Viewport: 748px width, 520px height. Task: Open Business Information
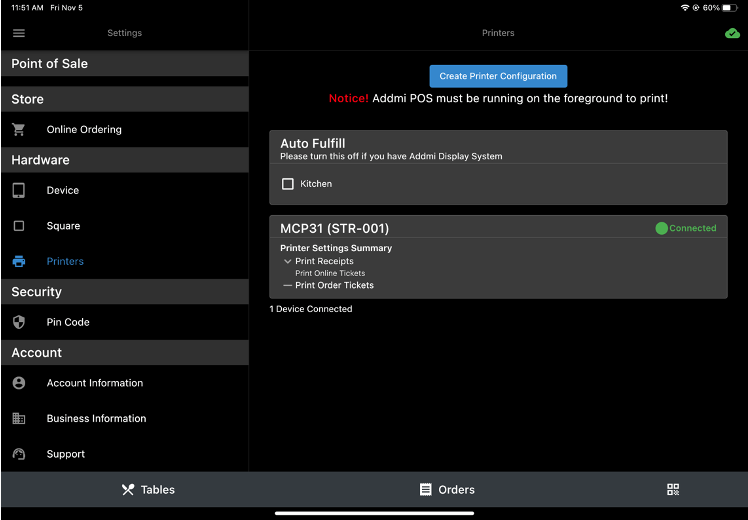[125, 418]
